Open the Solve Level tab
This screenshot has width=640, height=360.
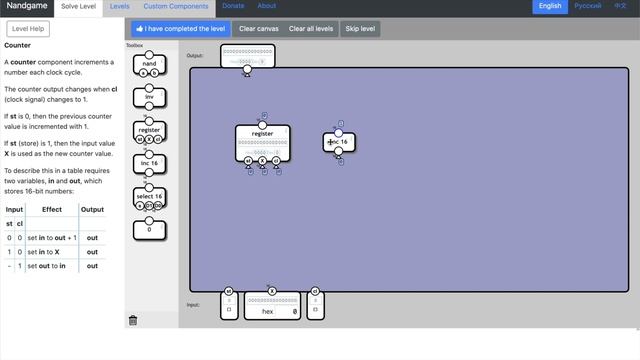click(x=78, y=7)
